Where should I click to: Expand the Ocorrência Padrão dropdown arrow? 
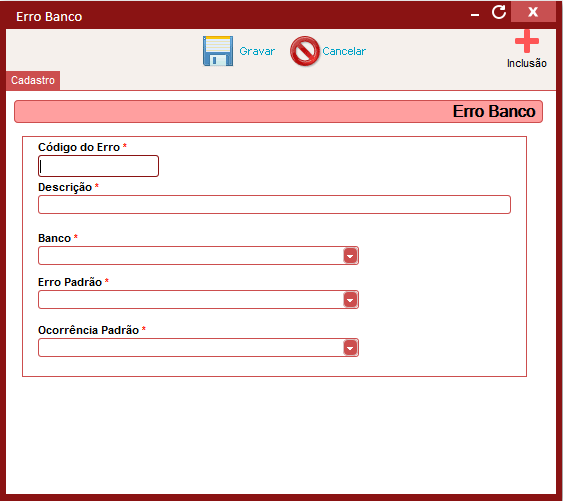tap(350, 348)
